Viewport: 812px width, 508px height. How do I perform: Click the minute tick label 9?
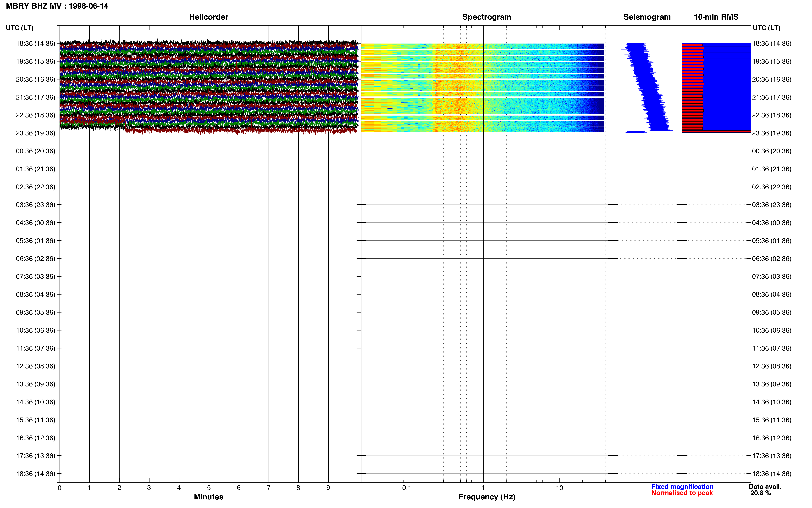point(328,488)
